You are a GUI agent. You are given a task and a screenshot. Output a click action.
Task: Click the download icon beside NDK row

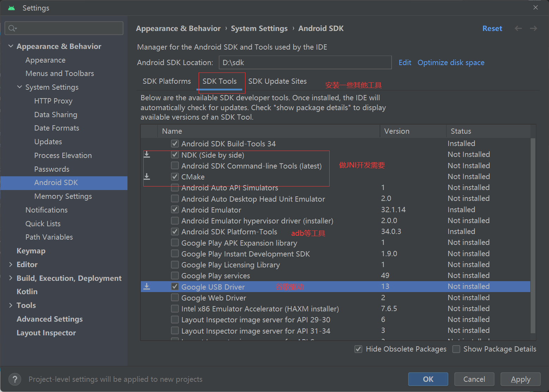147,155
